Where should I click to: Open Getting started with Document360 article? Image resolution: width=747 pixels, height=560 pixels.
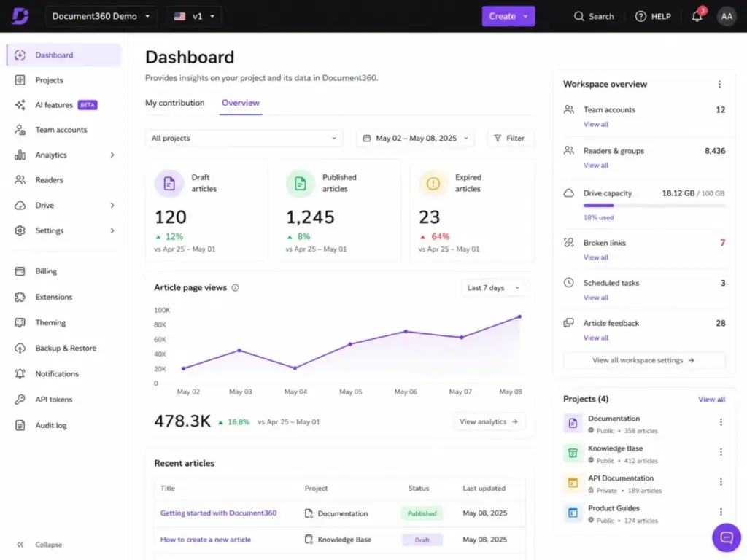[x=218, y=513]
